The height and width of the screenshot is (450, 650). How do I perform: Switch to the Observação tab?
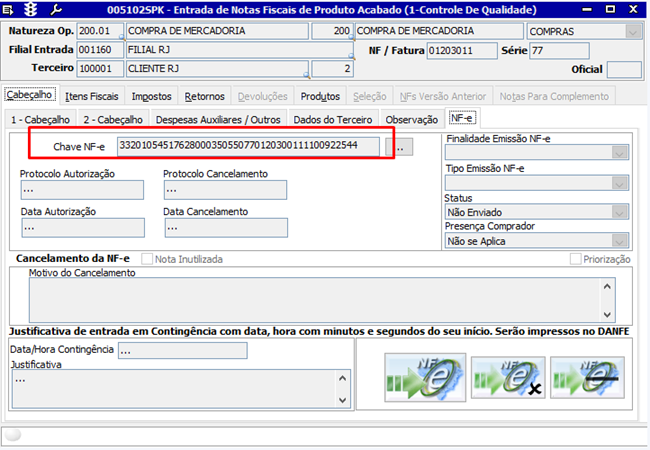click(x=412, y=120)
